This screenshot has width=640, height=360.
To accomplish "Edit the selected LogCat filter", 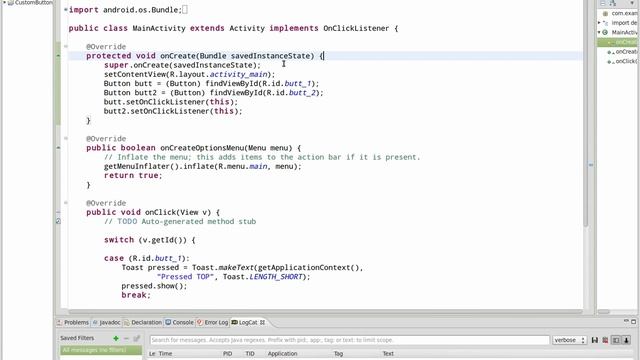I will click(137, 338).
